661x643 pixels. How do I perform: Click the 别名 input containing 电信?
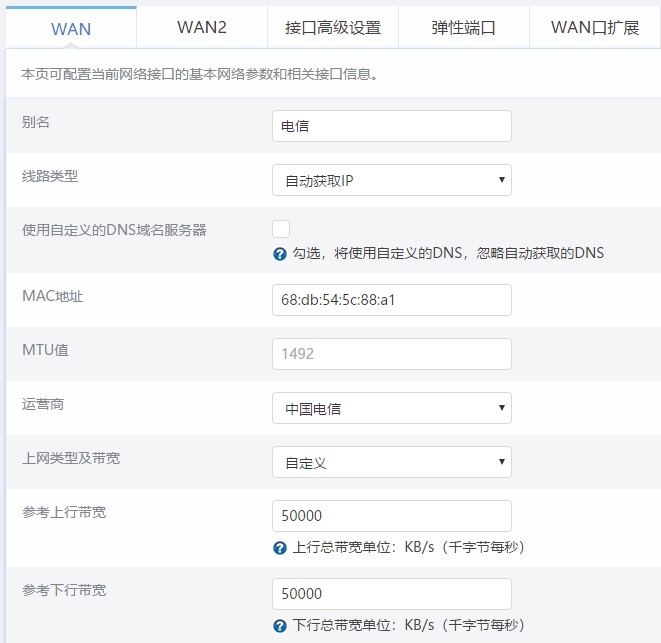click(x=391, y=126)
